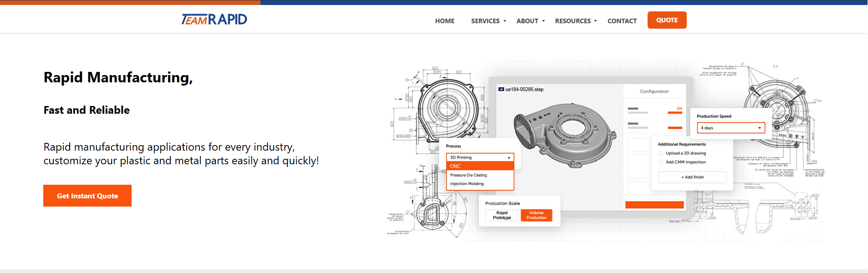The width and height of the screenshot is (868, 273).
Task: Go to the CONTACT page
Action: (x=622, y=21)
